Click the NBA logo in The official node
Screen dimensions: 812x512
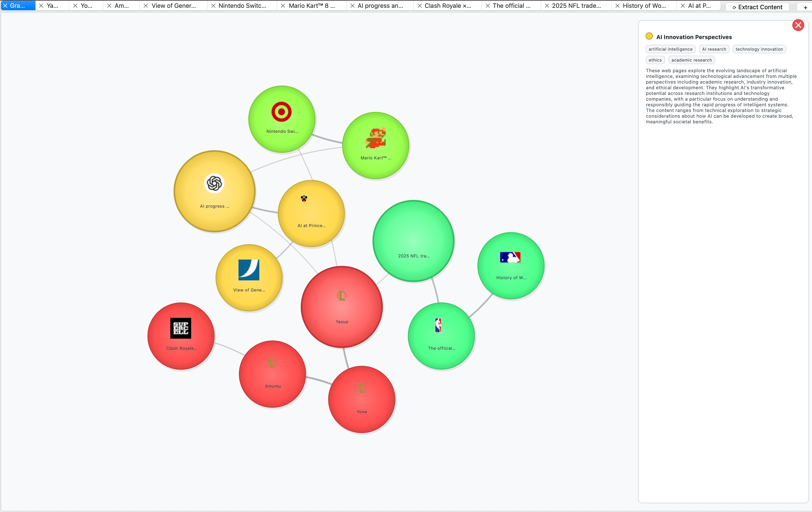point(438,325)
